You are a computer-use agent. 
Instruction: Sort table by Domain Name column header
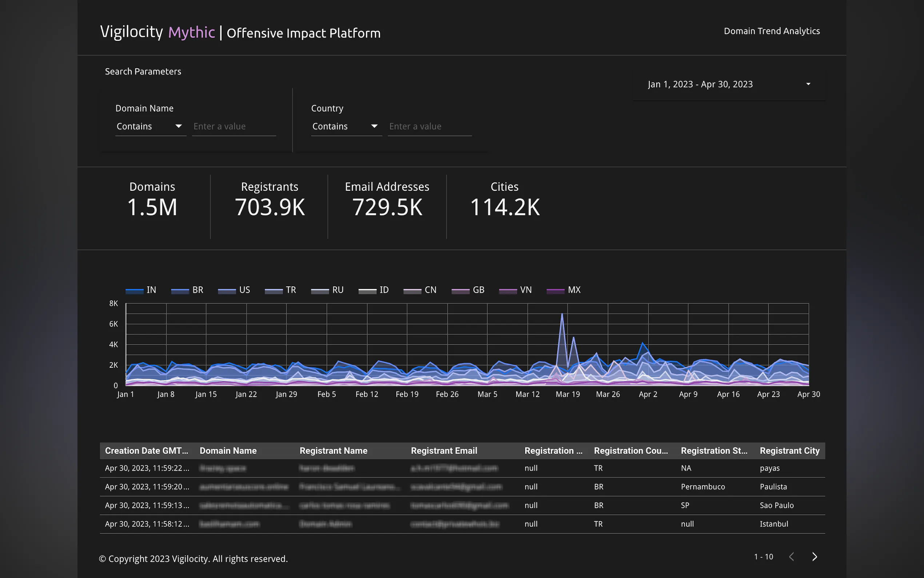pyautogui.click(x=228, y=451)
